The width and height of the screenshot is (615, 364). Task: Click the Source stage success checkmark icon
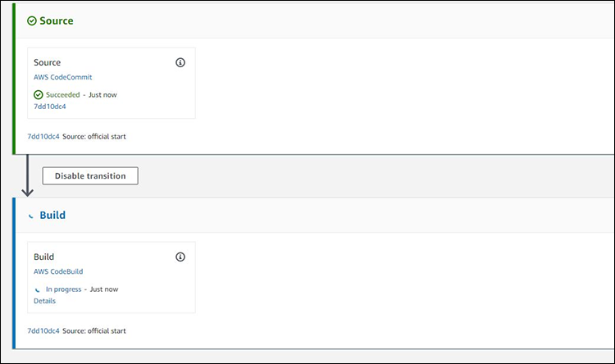click(x=32, y=20)
